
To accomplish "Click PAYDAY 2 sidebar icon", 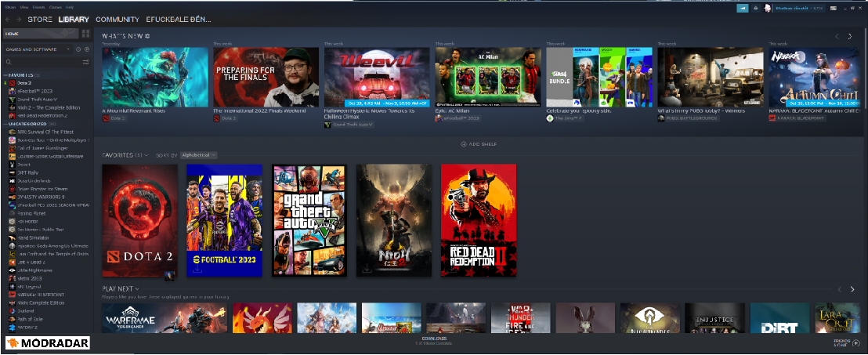I will click(x=12, y=328).
